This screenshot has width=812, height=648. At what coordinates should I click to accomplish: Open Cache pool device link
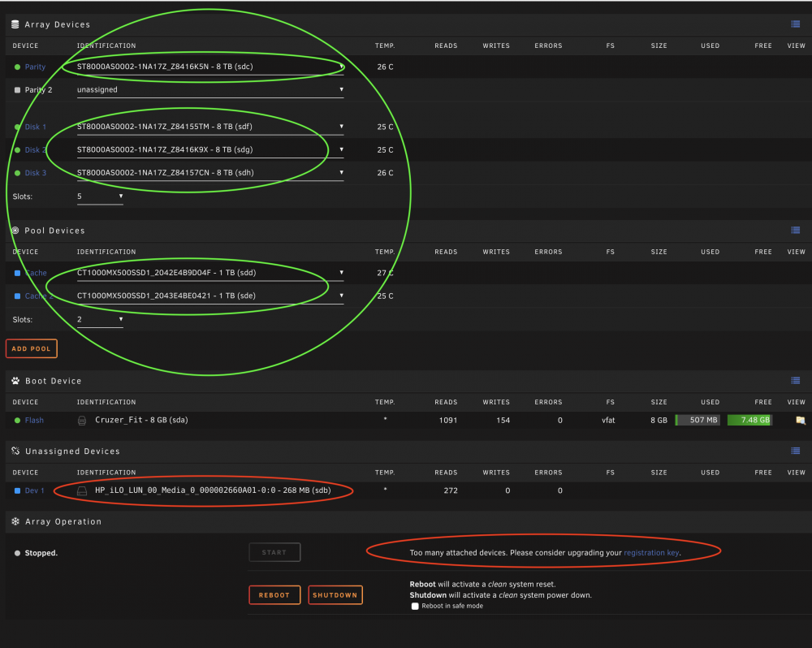tap(36, 273)
